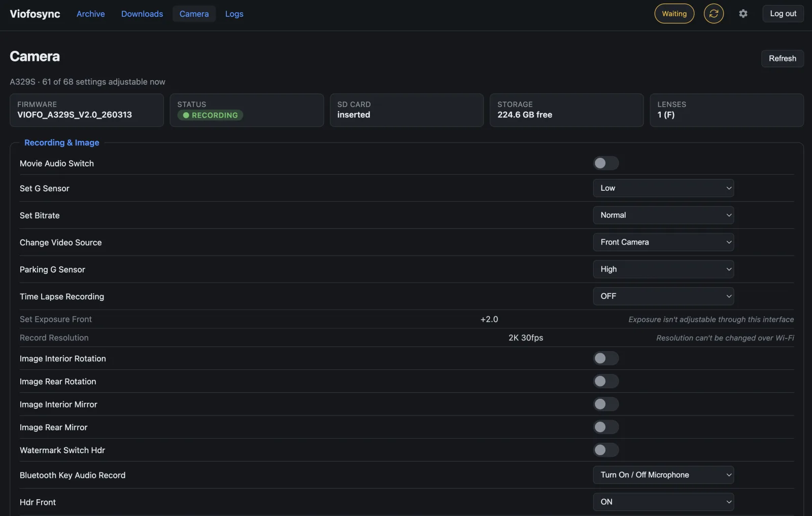The height and width of the screenshot is (516, 812).
Task: Click the Camera page heading
Action: [35, 56]
